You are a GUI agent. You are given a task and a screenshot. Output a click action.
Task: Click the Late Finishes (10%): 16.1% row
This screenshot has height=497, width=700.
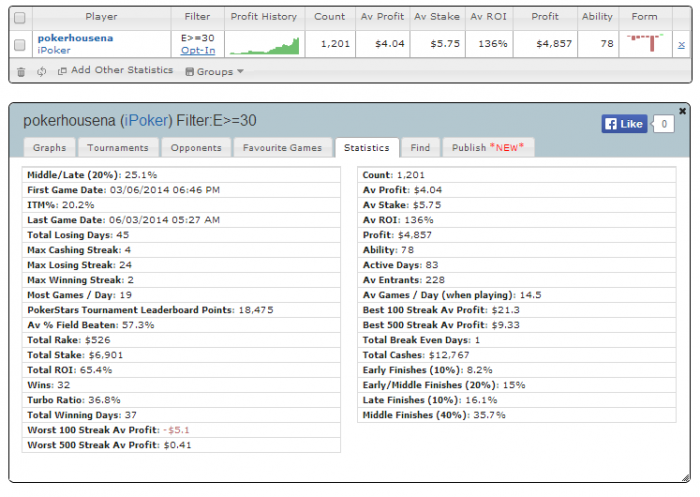(x=517, y=400)
